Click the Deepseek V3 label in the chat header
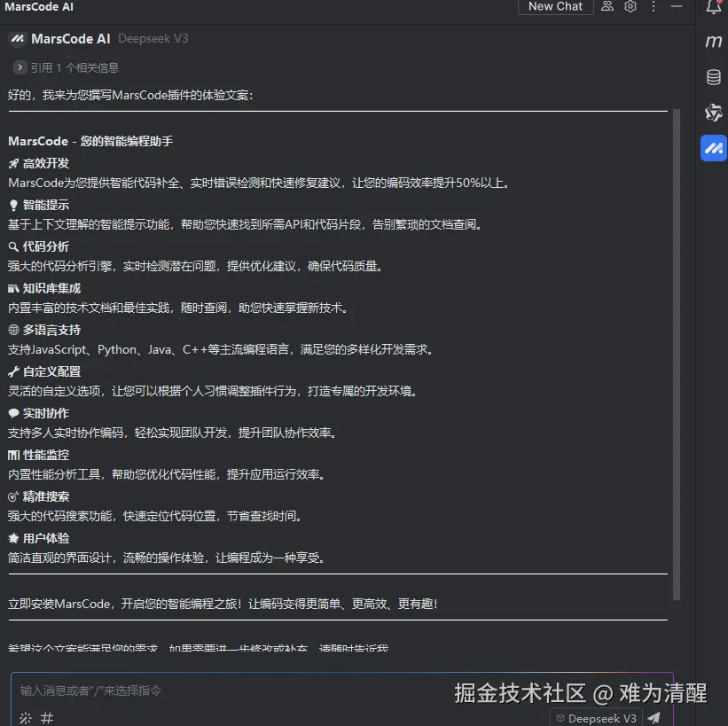This screenshot has width=728, height=726. 156,38
